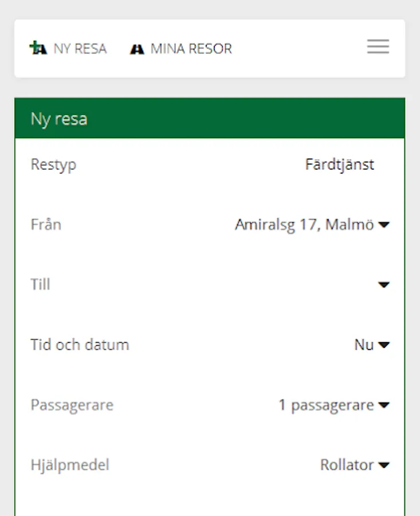Click the Nu time value
Screen dimensions: 420x516
point(364,345)
